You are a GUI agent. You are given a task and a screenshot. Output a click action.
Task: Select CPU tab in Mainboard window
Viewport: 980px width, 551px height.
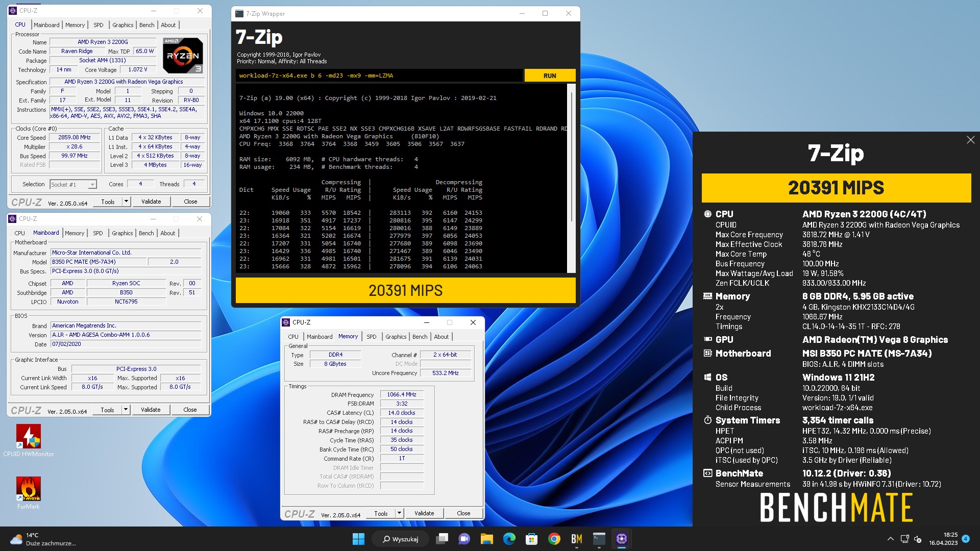(x=20, y=233)
